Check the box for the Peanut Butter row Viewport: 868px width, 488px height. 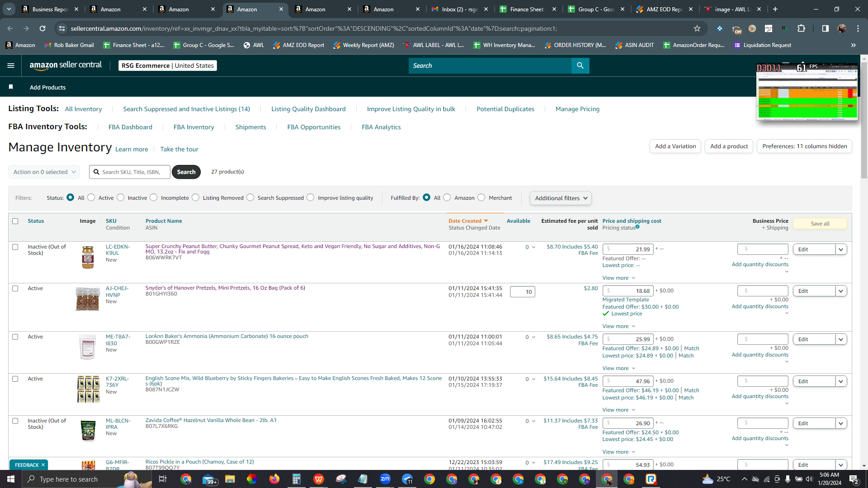pos(15,247)
